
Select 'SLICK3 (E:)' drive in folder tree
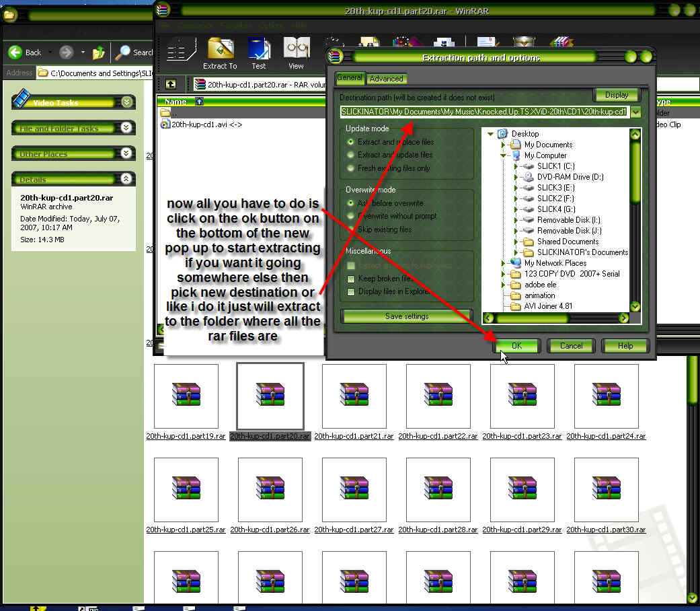click(x=556, y=188)
